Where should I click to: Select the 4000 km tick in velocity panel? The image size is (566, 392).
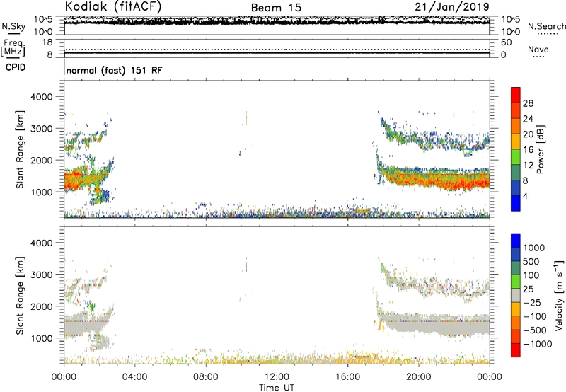coord(42,243)
